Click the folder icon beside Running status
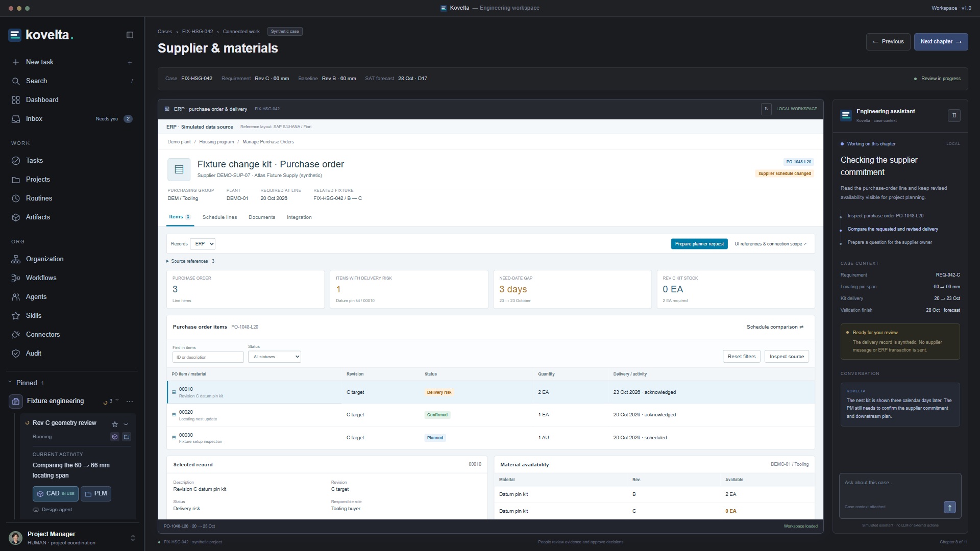The image size is (980, 551). 127,437
